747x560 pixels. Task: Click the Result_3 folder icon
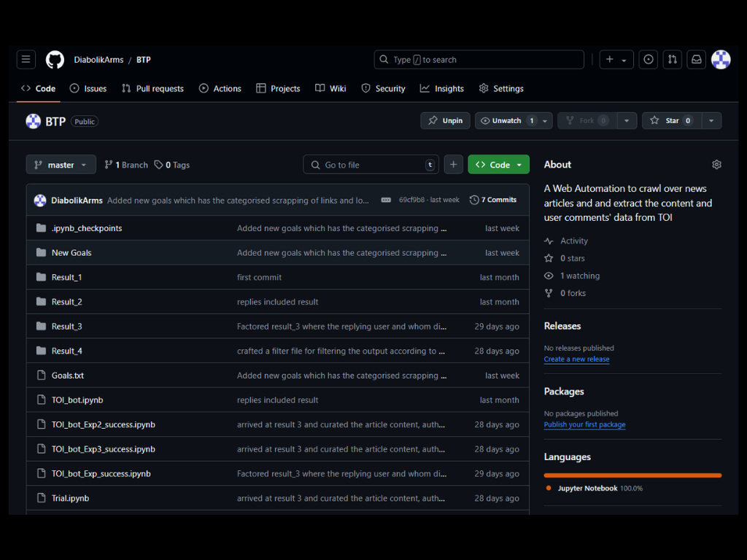[42, 326]
